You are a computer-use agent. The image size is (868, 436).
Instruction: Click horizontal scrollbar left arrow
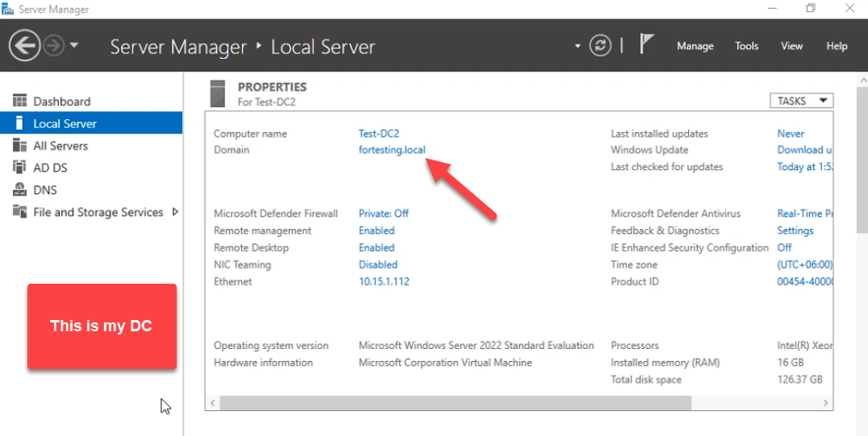coord(213,403)
